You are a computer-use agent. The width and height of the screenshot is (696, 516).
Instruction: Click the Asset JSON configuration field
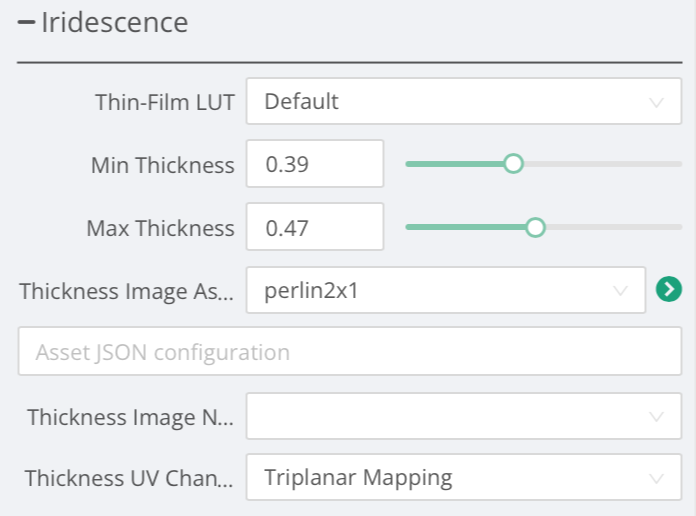(349, 352)
